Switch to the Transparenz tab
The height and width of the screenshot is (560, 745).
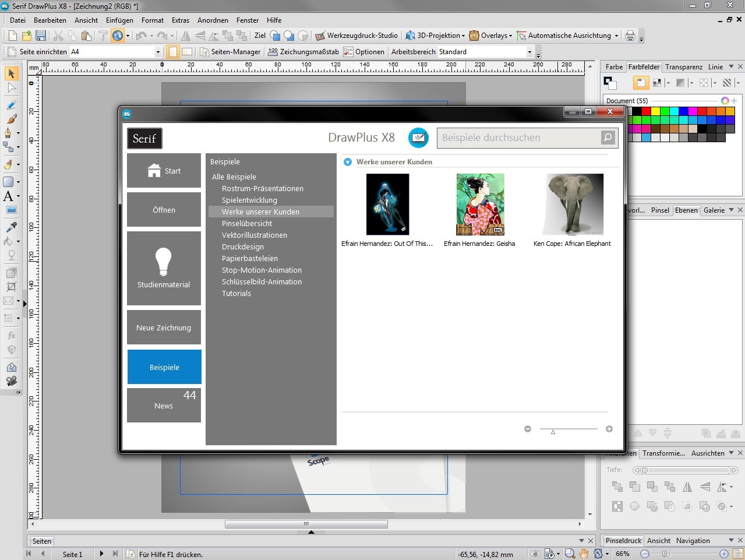(x=684, y=67)
